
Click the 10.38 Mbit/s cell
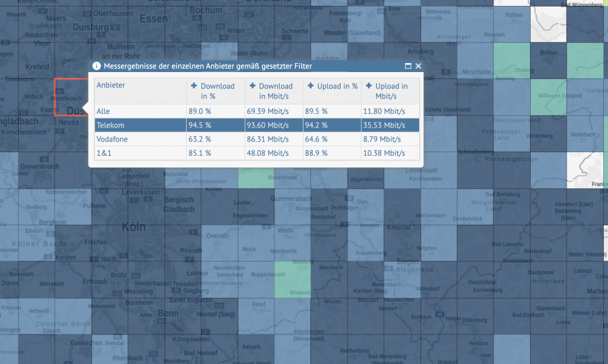click(390, 153)
